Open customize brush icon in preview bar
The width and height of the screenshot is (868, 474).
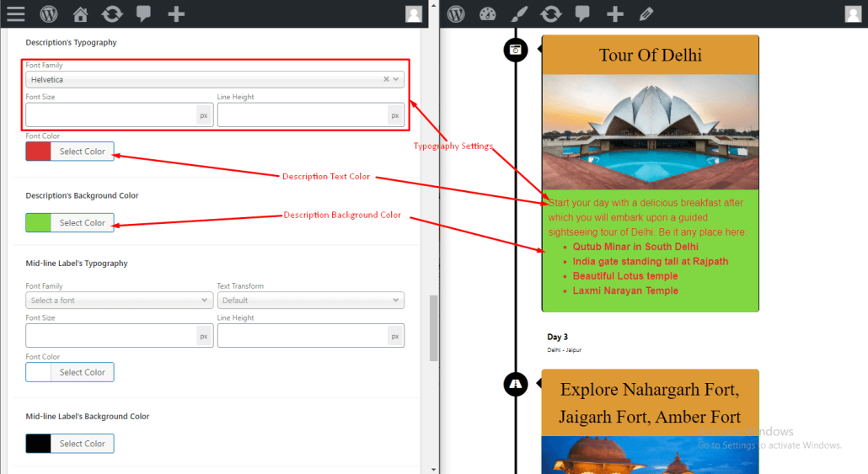coord(519,13)
